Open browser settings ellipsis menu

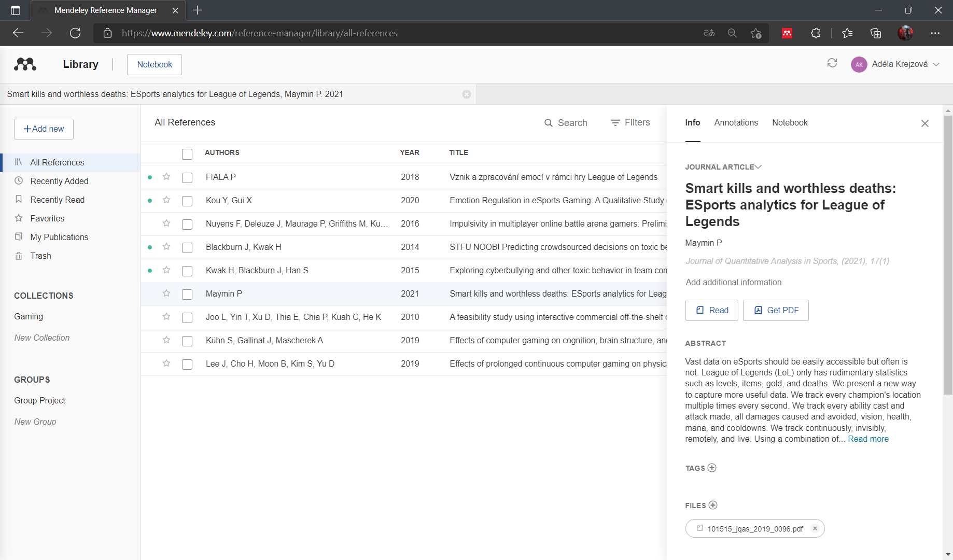tap(935, 33)
